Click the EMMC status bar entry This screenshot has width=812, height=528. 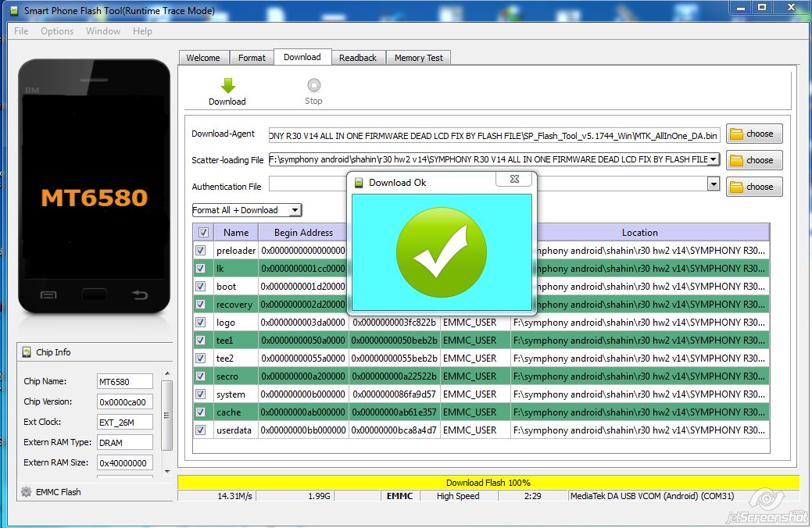[x=400, y=496]
